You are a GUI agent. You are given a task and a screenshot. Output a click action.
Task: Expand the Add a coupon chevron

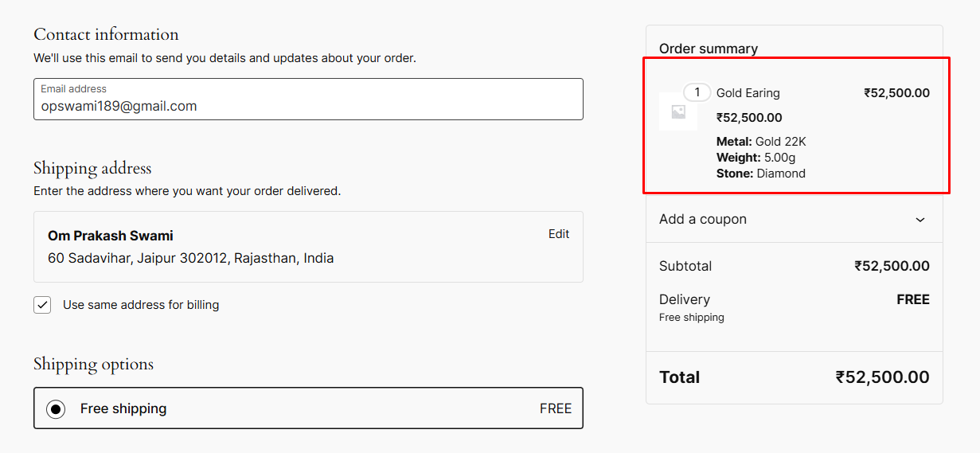tap(920, 220)
